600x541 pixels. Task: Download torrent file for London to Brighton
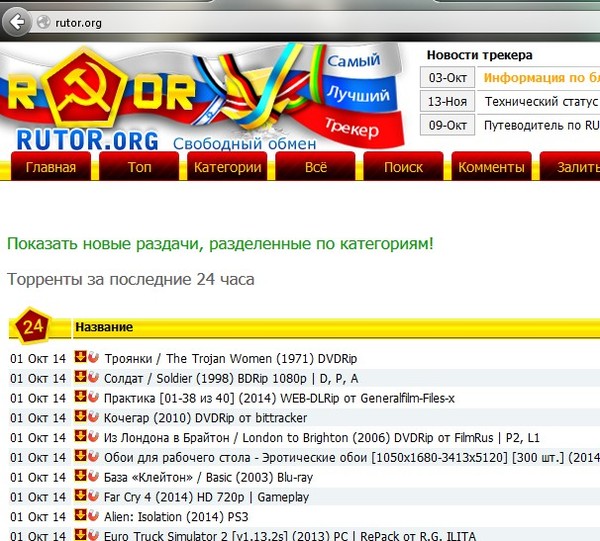pos(80,436)
